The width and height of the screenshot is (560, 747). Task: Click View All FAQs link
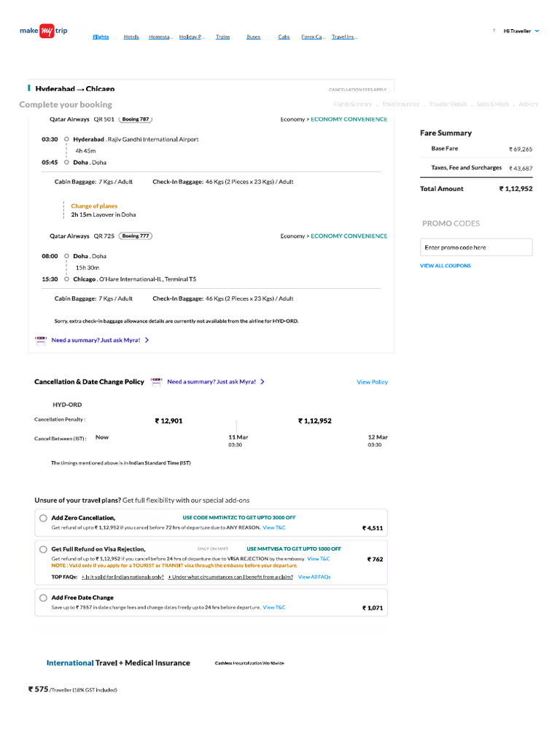click(314, 577)
